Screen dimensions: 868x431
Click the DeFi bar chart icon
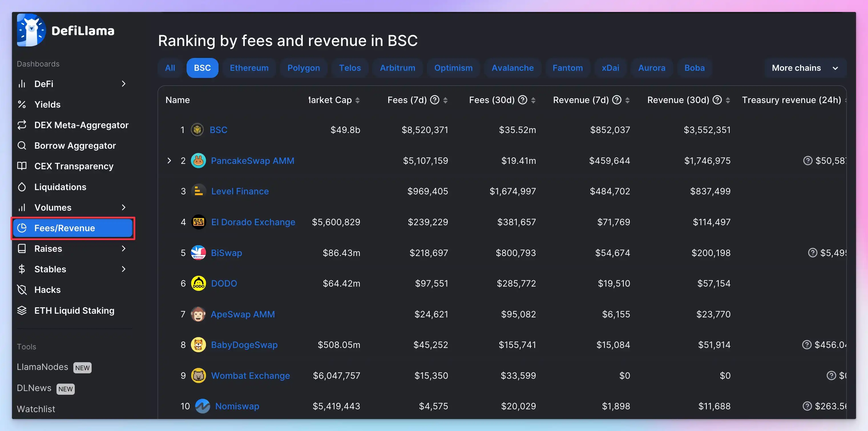(x=22, y=84)
